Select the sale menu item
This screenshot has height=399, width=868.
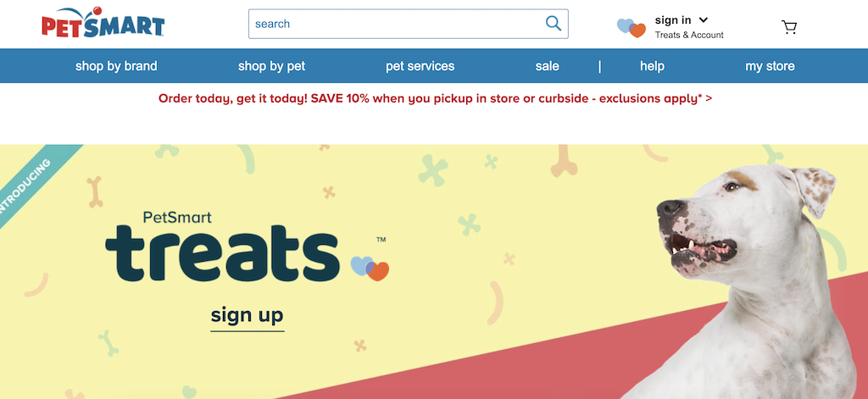click(547, 66)
